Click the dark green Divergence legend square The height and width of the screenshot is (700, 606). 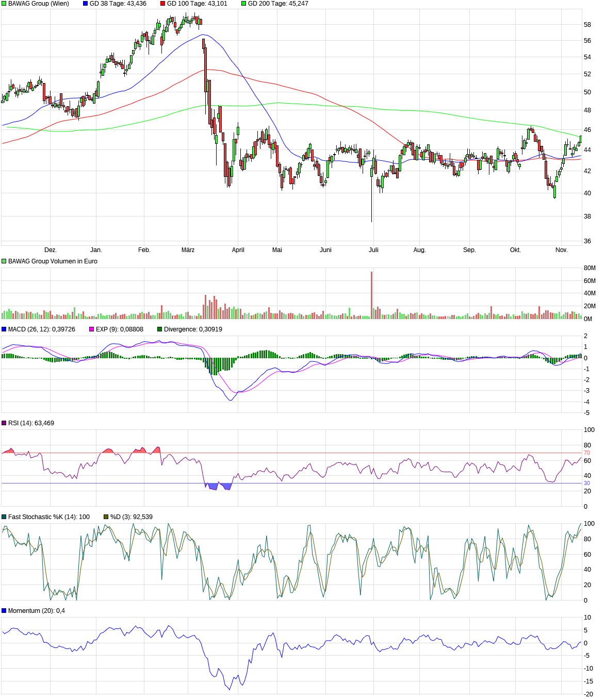(x=160, y=329)
